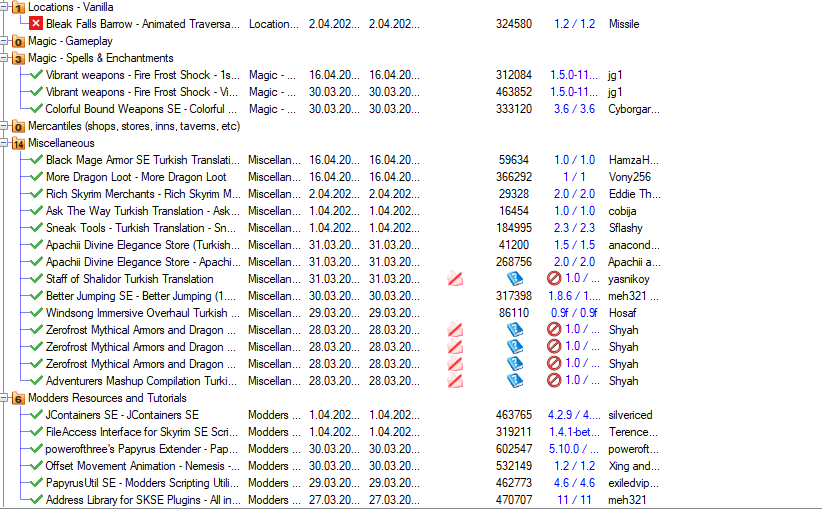Click the blue book icon on Adventurers Mashup row

coord(515,381)
